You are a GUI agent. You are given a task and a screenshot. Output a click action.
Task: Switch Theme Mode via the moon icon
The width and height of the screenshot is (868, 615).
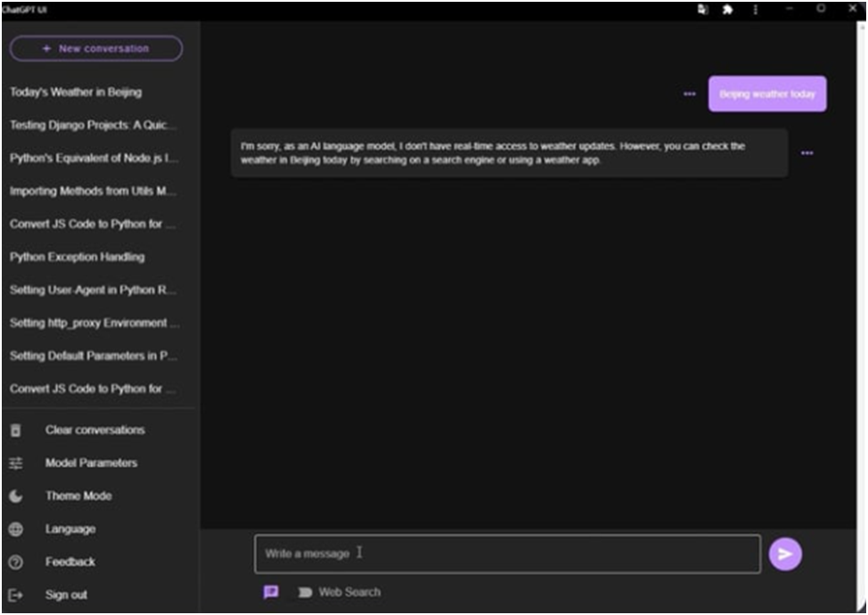click(x=15, y=496)
